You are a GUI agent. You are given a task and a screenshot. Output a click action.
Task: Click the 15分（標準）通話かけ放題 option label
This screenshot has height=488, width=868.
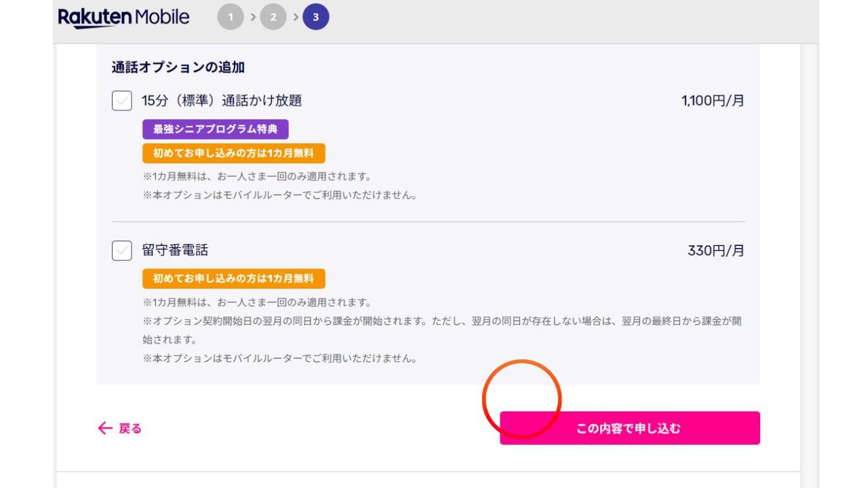[222, 101]
